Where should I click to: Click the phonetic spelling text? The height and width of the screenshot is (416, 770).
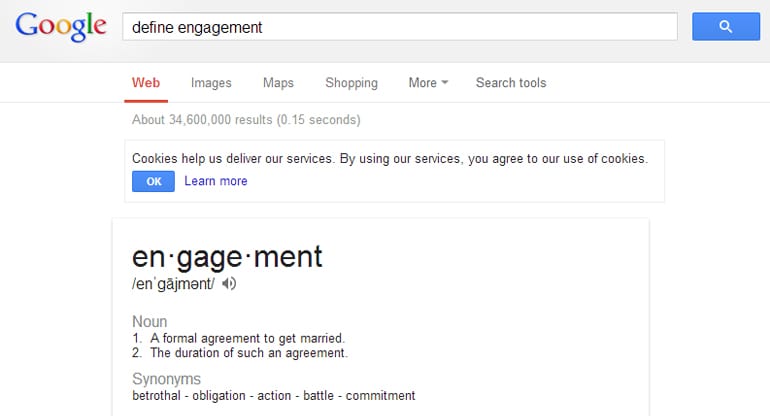(173, 283)
